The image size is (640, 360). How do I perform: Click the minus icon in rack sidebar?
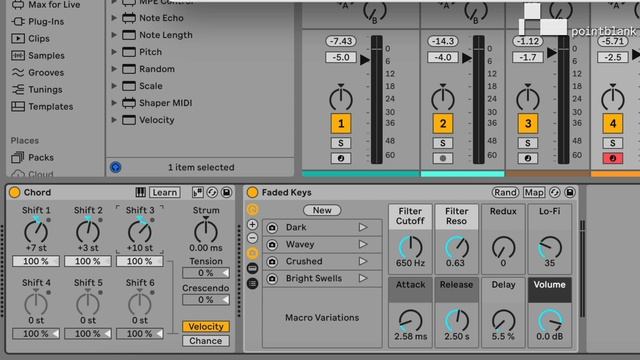click(253, 238)
